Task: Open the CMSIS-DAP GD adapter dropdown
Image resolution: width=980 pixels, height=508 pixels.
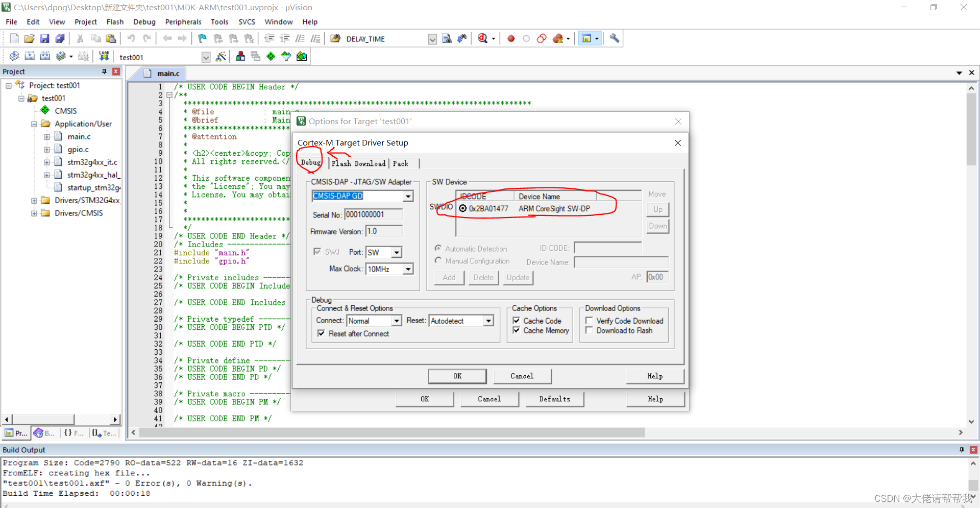Action: 408,196
